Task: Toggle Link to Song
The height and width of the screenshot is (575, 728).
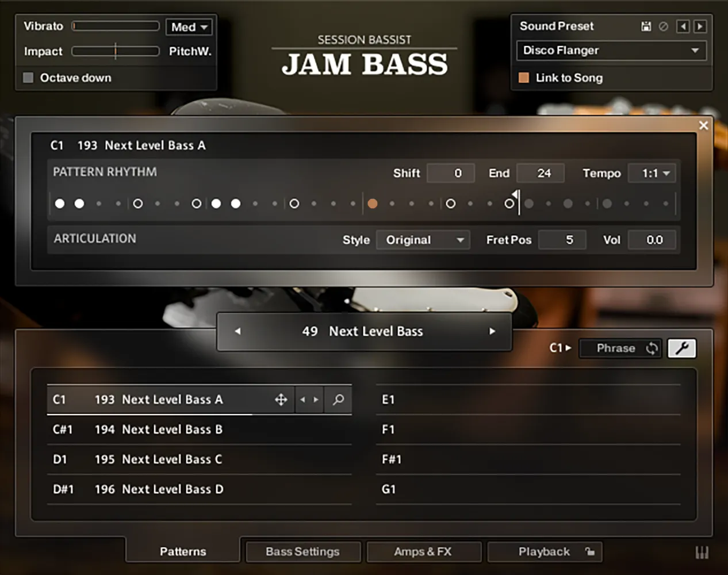Action: coord(524,78)
